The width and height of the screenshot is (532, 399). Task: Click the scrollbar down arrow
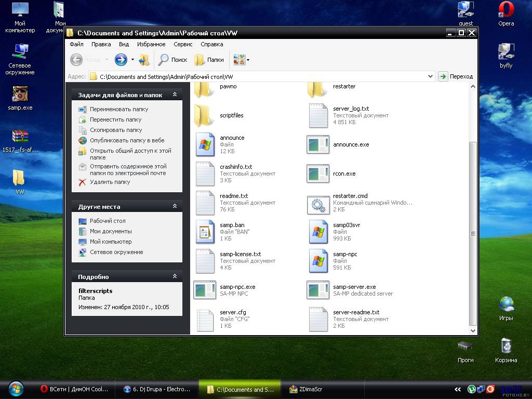(473, 330)
